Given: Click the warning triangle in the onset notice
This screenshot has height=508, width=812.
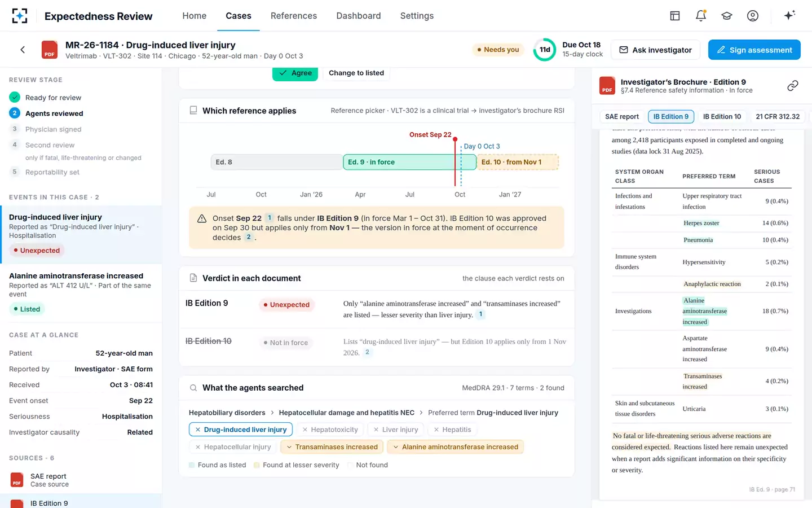Looking at the screenshot, I should [x=202, y=218].
